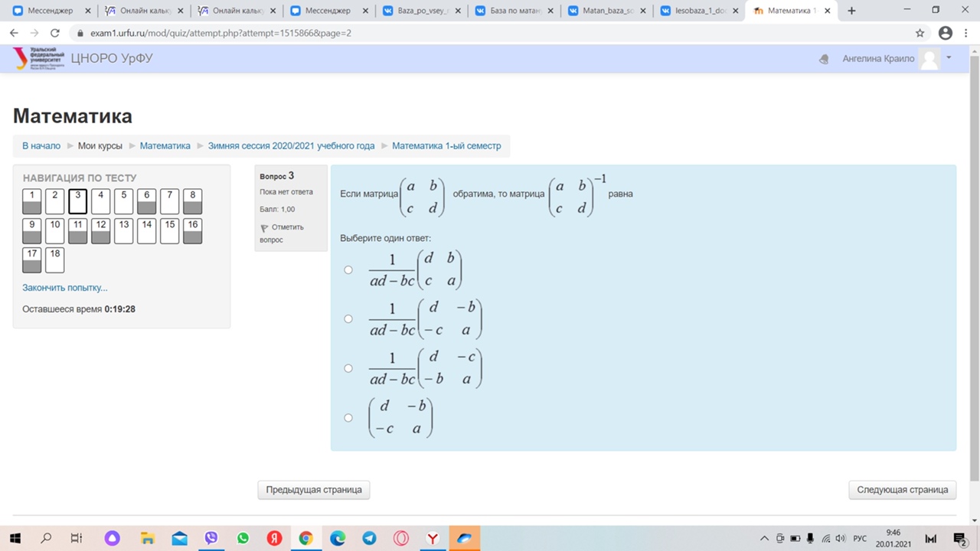Open Mail app from taskbar
980x551 pixels.
coord(179,538)
